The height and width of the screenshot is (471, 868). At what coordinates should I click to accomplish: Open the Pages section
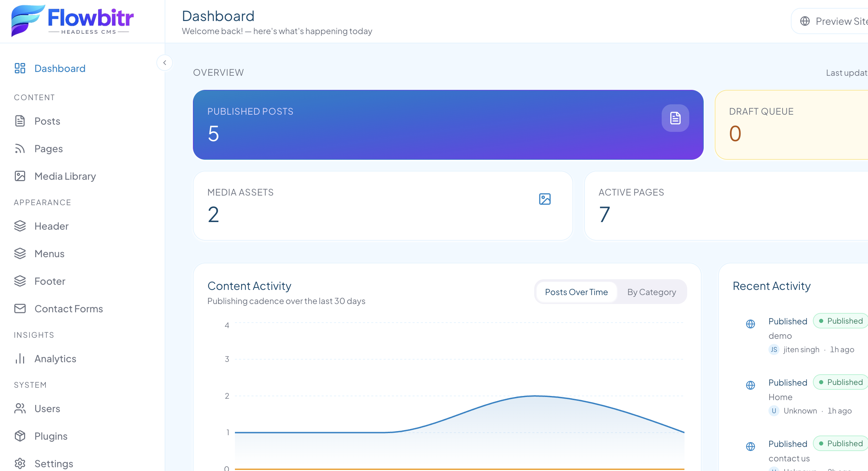(49, 148)
